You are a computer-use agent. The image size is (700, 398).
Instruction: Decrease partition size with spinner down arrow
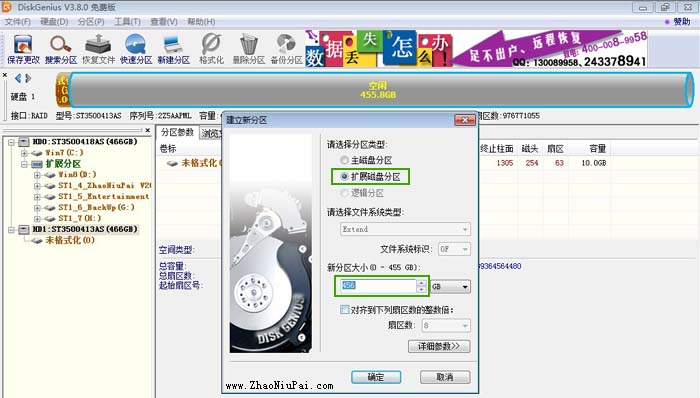pos(421,290)
